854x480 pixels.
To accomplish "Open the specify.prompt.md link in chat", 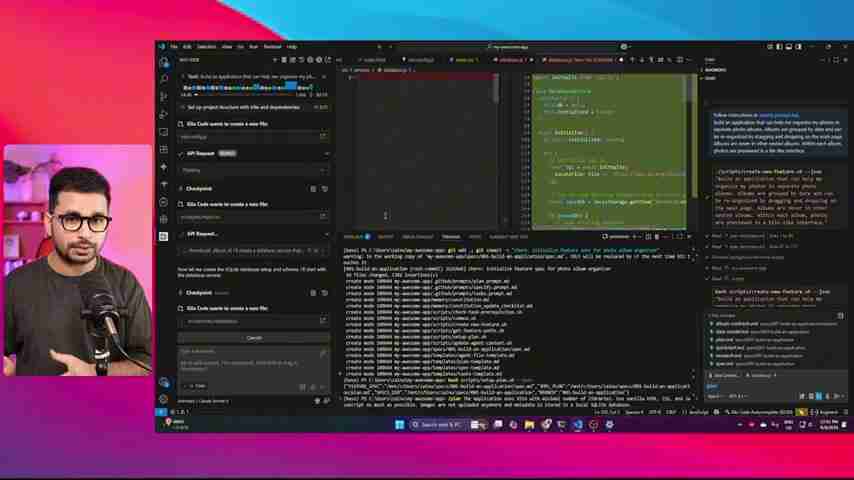I will coord(779,116).
